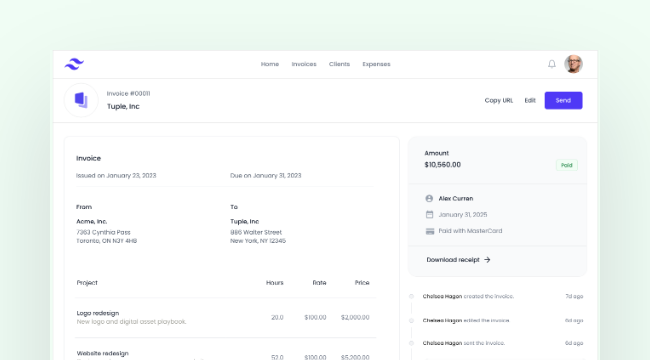Click the Invoice #00011 label
The image size is (650, 360).
(129, 94)
